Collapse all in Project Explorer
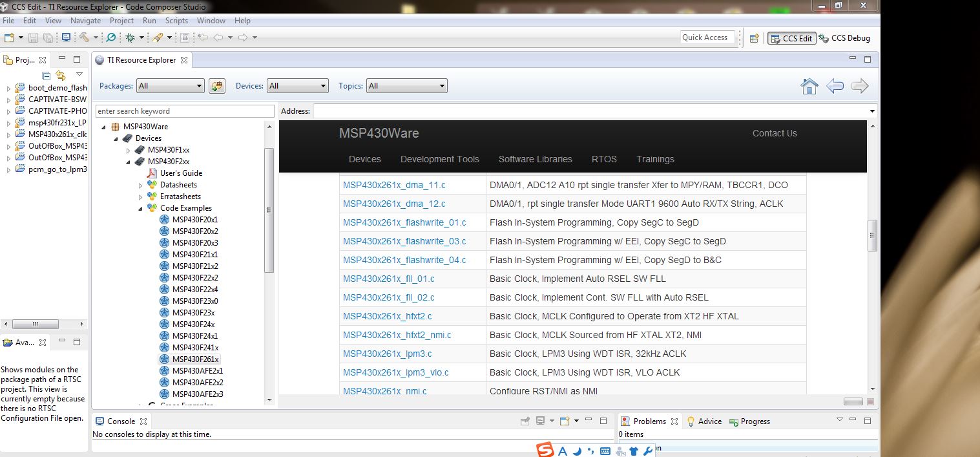 click(x=47, y=76)
